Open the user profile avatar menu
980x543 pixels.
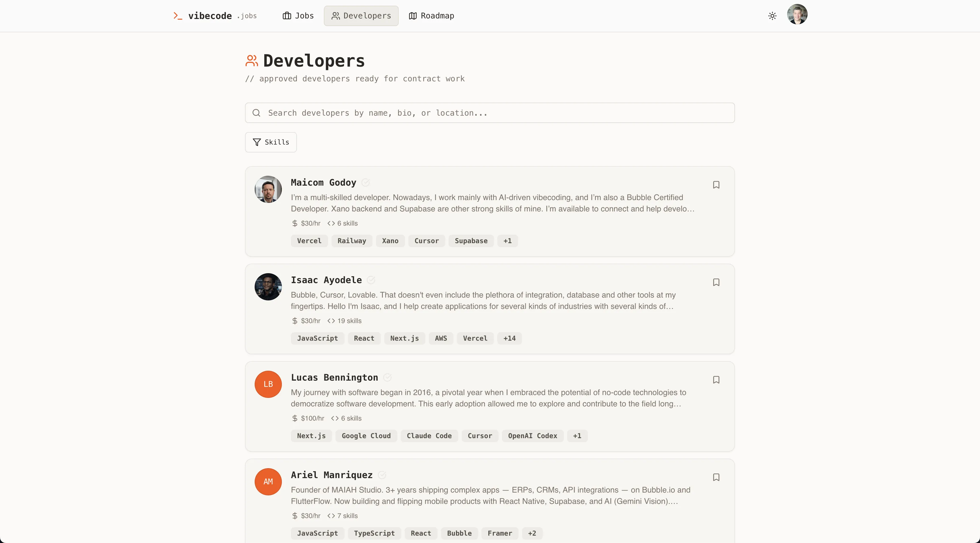[797, 14]
